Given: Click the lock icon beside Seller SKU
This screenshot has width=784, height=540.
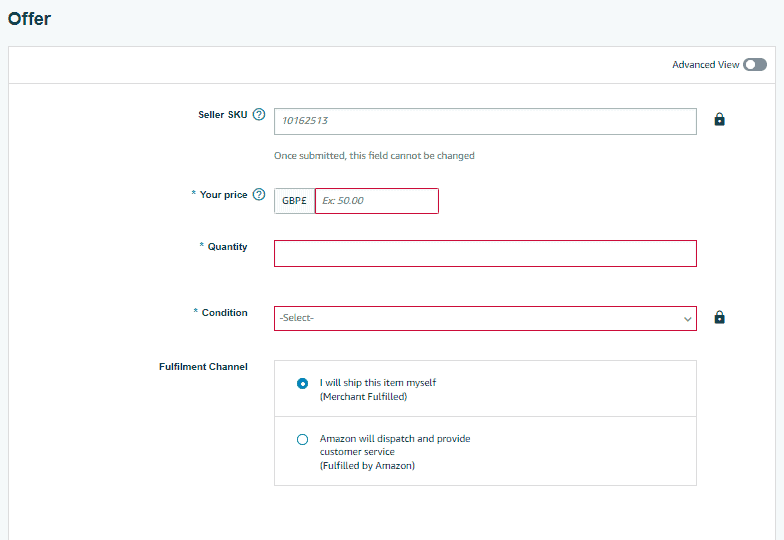Looking at the screenshot, I should [719, 120].
